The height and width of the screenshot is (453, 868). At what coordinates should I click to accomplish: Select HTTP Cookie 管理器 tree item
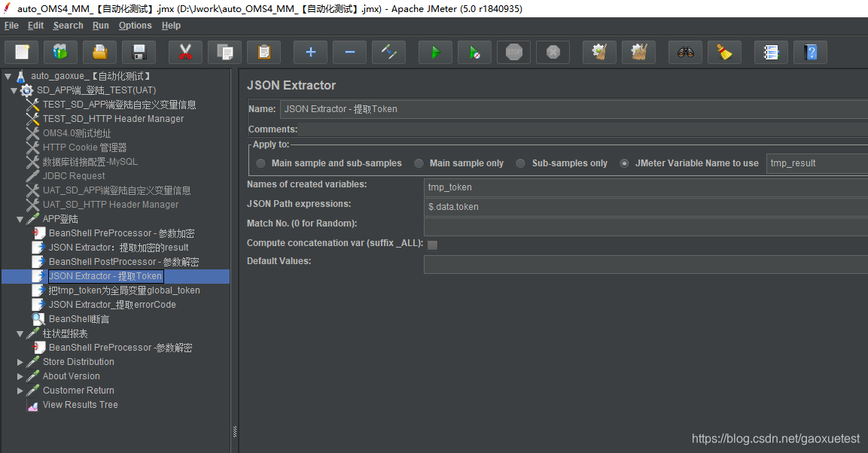pos(85,147)
